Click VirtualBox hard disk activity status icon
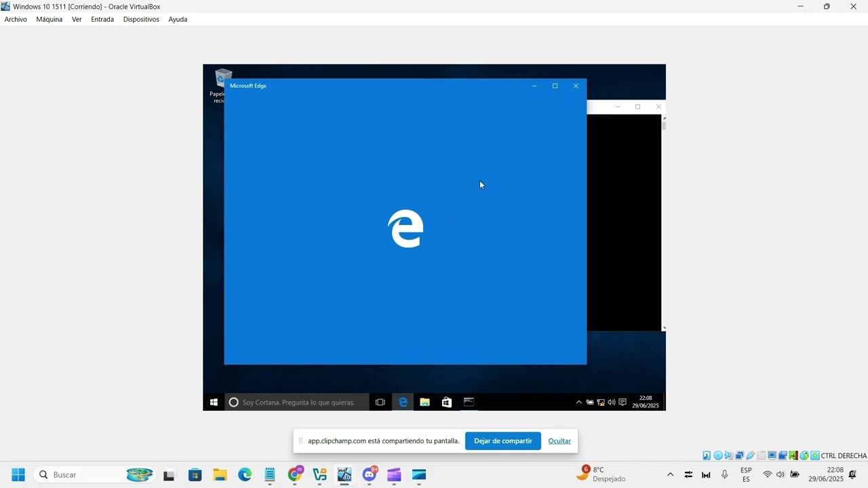This screenshot has width=868, height=488. coord(707,455)
